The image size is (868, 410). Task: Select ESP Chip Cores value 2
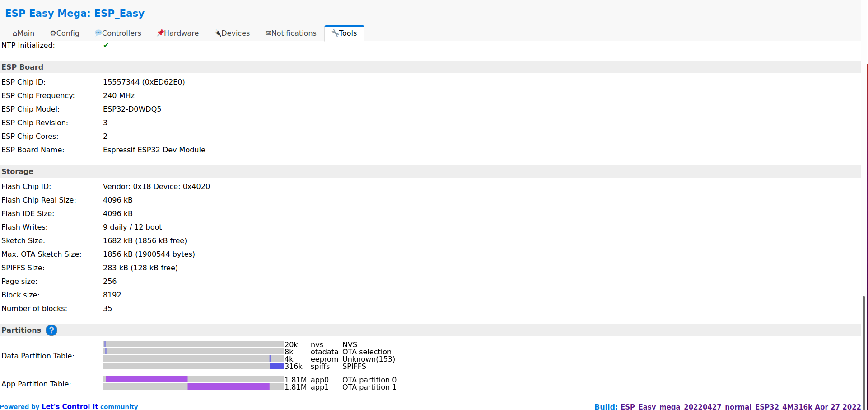(x=105, y=137)
